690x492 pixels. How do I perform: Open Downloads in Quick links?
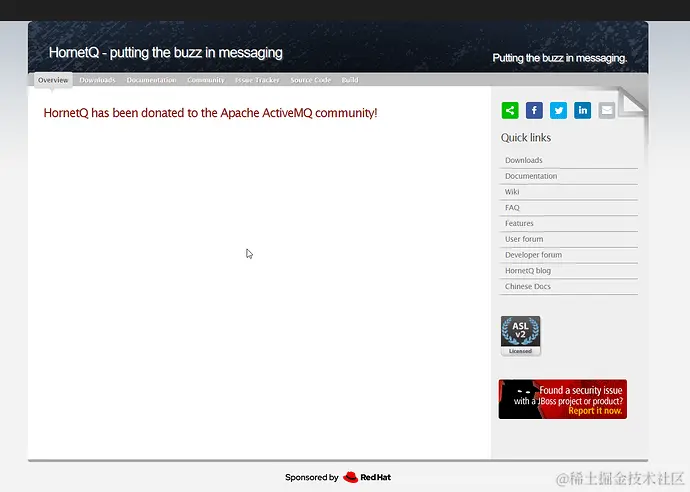click(x=569, y=160)
